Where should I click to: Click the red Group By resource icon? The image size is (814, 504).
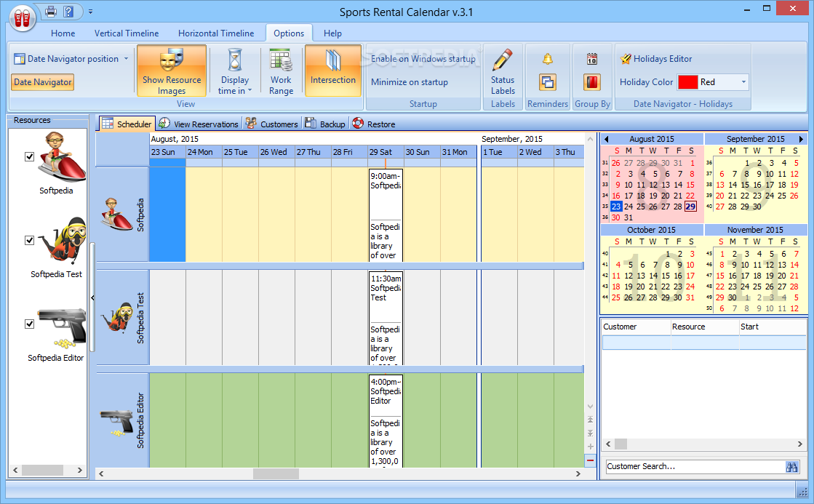point(592,82)
